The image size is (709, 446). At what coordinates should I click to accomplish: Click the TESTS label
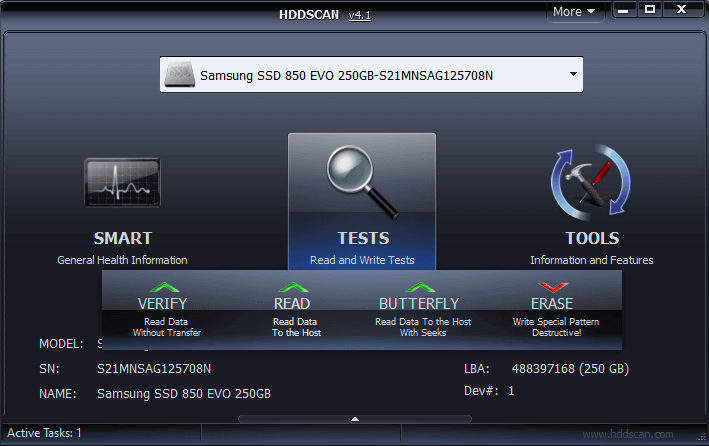pyautogui.click(x=363, y=238)
